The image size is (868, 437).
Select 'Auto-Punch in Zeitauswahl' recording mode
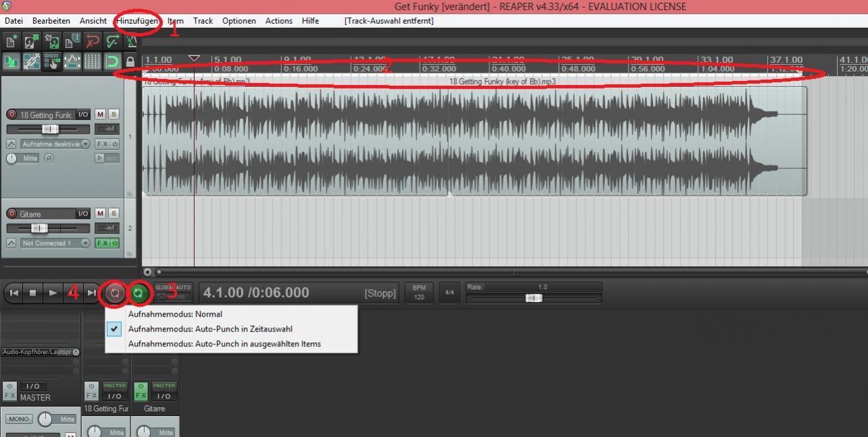coord(231,329)
